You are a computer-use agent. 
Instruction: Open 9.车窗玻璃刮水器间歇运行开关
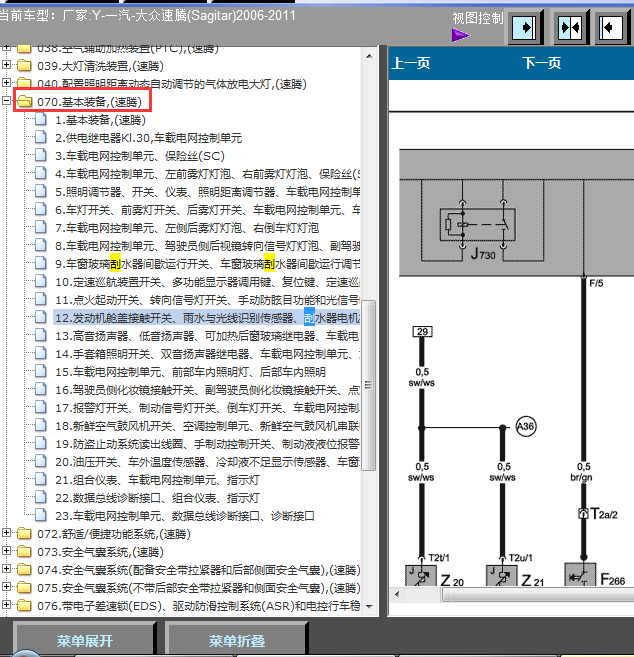(207, 264)
